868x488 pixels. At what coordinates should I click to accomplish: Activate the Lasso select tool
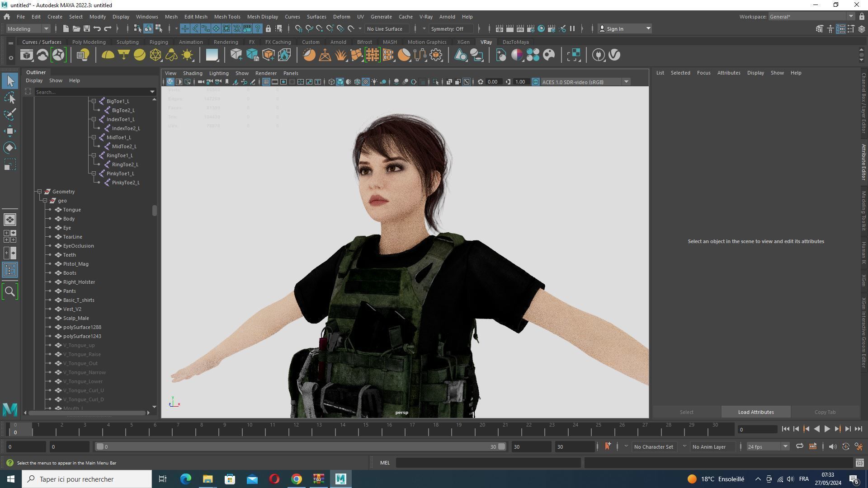coord(10,98)
